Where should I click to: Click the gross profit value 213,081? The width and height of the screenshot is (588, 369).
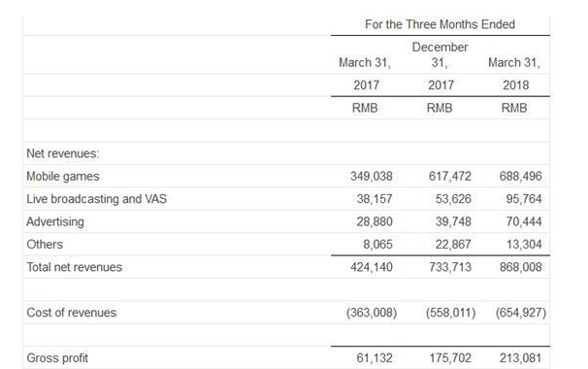point(520,357)
